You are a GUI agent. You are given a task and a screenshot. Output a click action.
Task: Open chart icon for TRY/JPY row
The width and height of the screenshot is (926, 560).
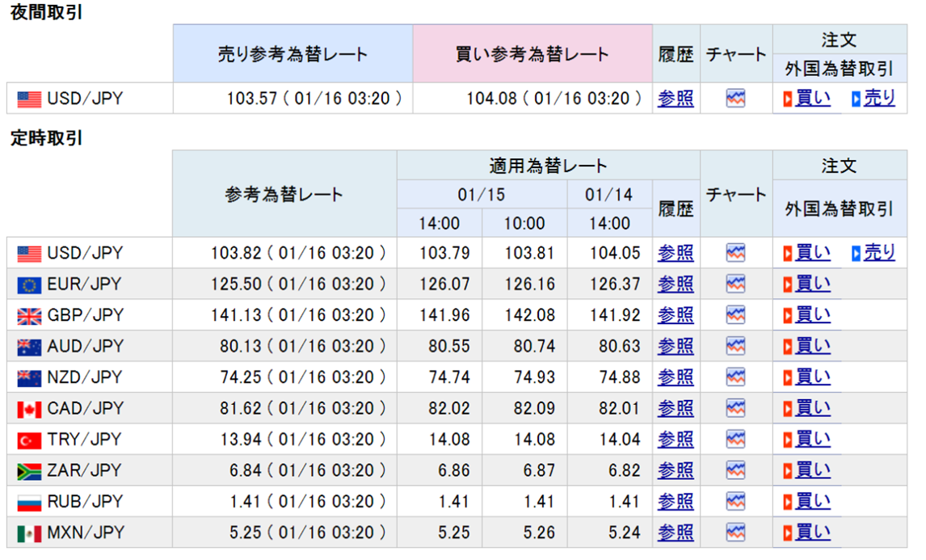735,440
